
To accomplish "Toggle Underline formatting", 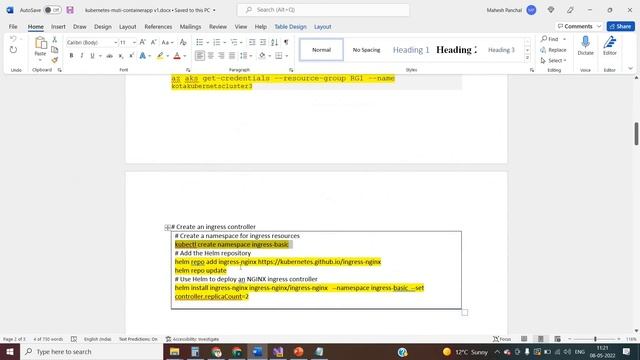I will click(x=92, y=56).
